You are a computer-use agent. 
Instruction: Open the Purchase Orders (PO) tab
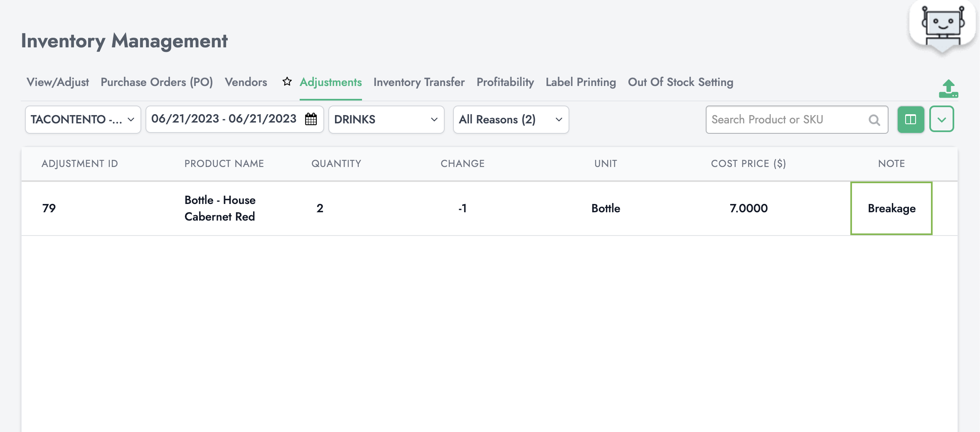[157, 82]
